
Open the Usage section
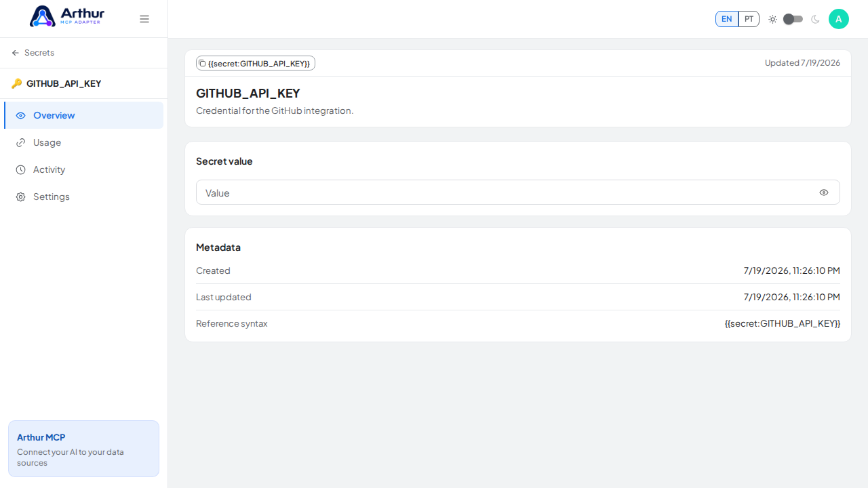(x=84, y=142)
